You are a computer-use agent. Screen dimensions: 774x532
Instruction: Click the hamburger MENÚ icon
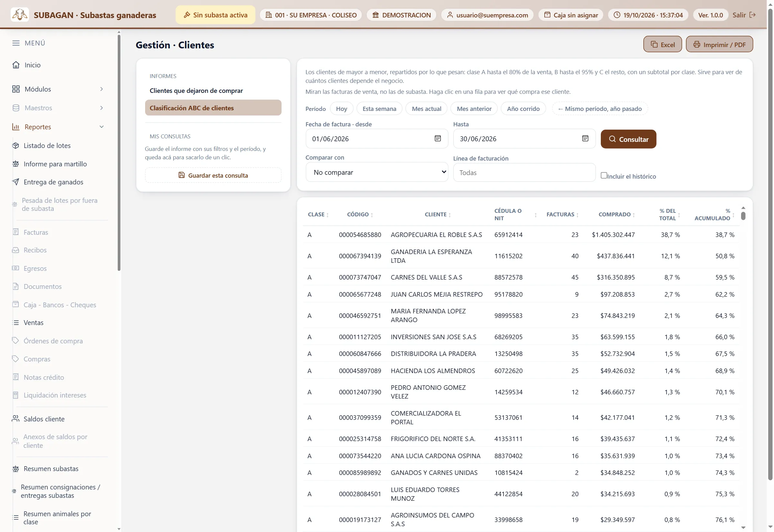coord(16,43)
